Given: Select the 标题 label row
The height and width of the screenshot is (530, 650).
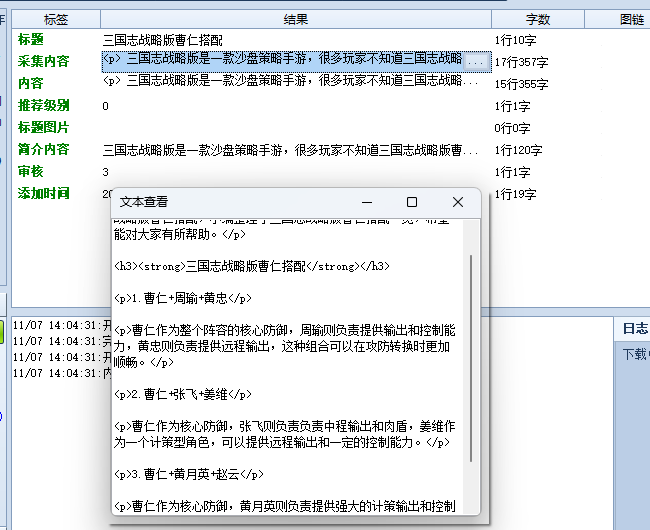Looking at the screenshot, I should click(x=31, y=40).
